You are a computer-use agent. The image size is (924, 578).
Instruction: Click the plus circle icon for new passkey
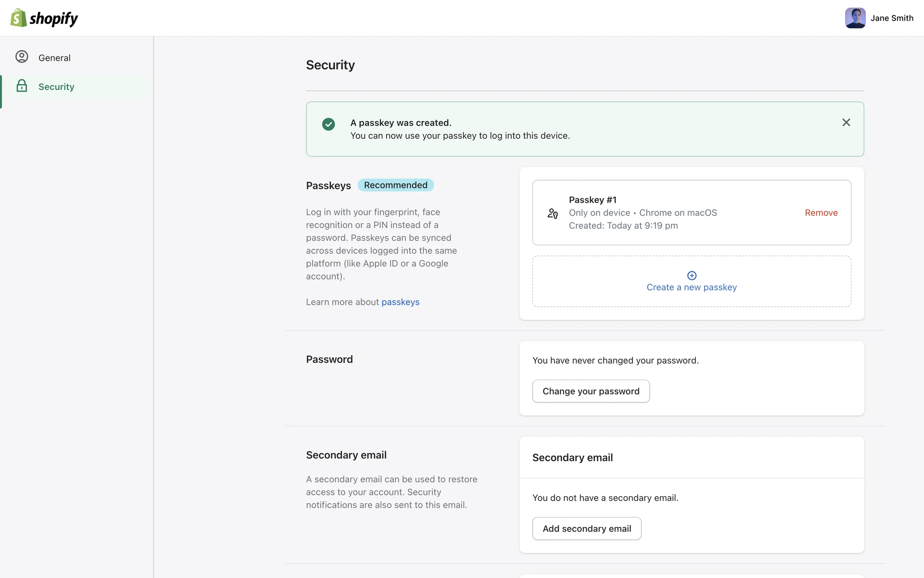692,276
